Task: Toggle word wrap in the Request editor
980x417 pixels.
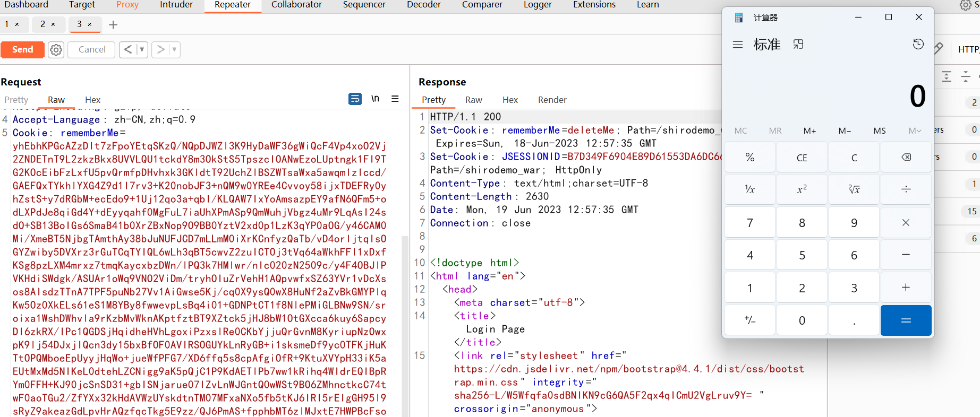Action: click(355, 99)
